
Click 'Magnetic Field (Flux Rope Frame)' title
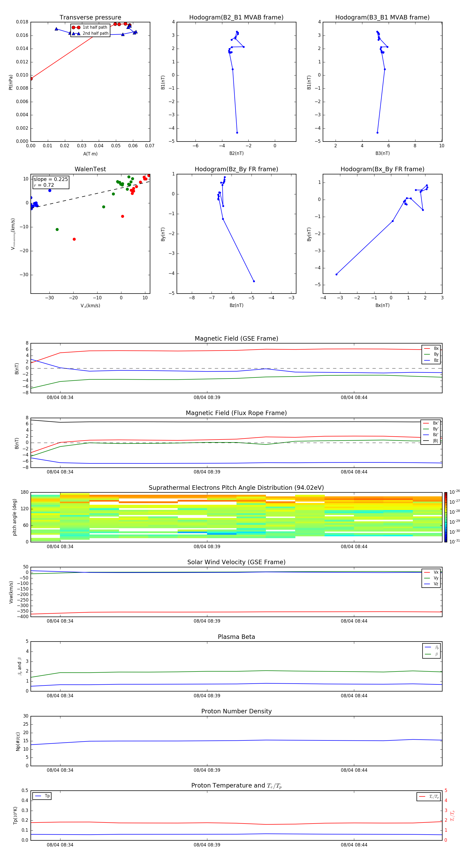[236, 413]
